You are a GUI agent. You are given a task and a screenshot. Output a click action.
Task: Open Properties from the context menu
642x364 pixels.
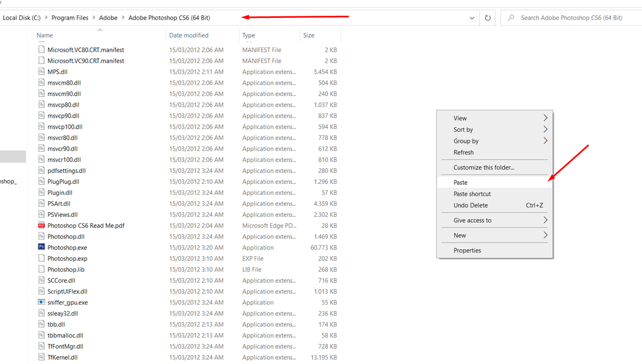(494, 251)
